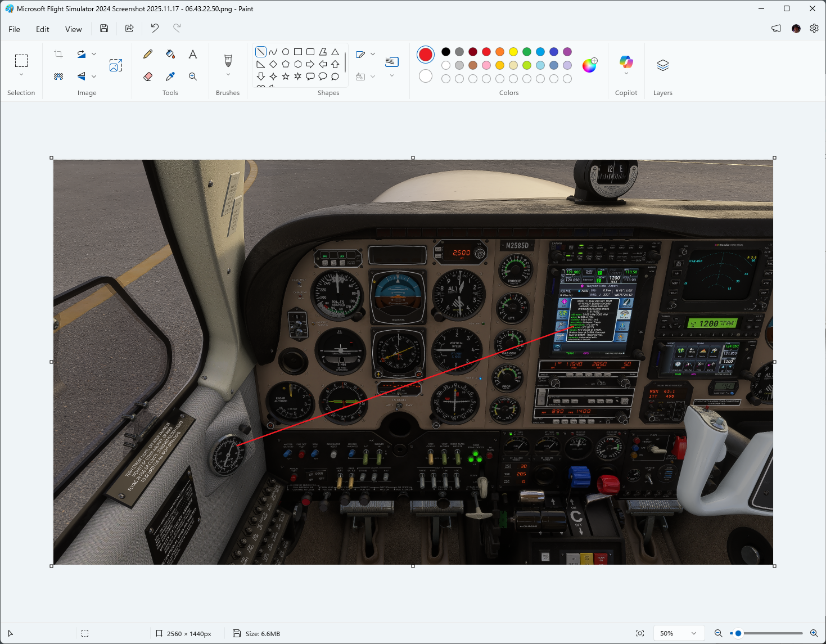Select the Eraser tool
Screen dimensions: 826x644
[147, 76]
